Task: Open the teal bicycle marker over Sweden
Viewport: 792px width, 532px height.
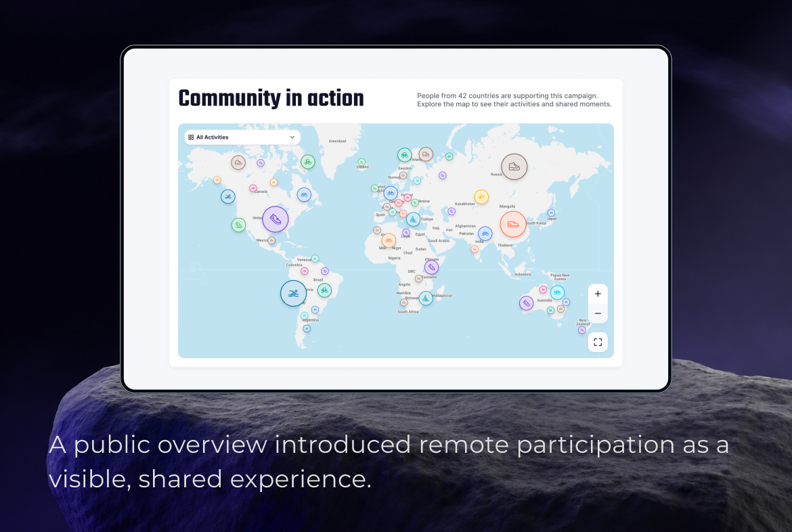Action: pos(404,154)
